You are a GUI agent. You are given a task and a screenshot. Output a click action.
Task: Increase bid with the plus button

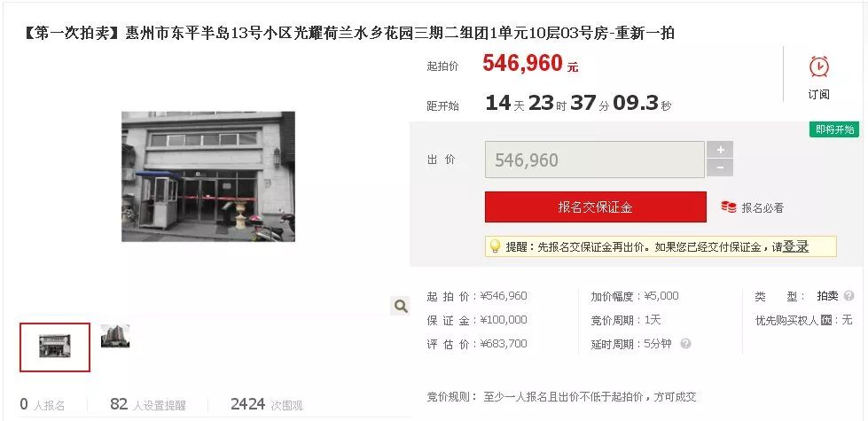click(x=720, y=150)
